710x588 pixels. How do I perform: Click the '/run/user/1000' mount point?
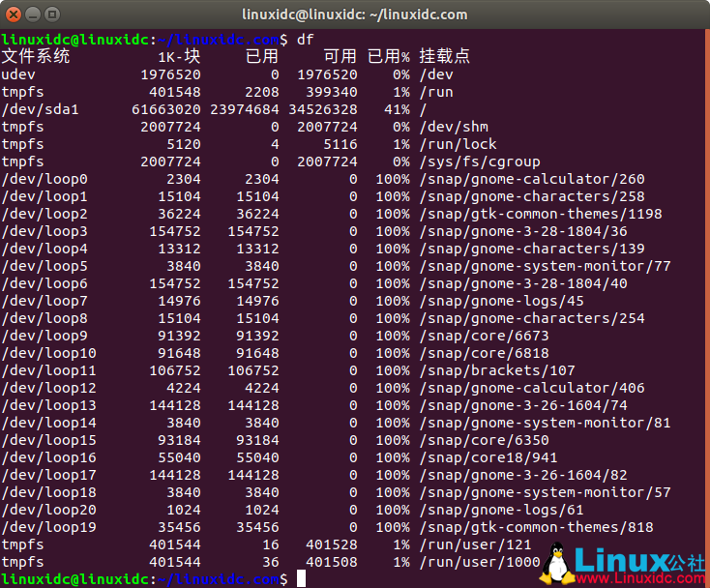coord(480,562)
